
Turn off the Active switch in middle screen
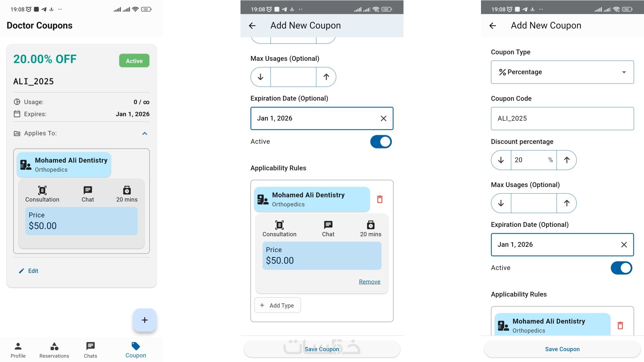pos(381,142)
